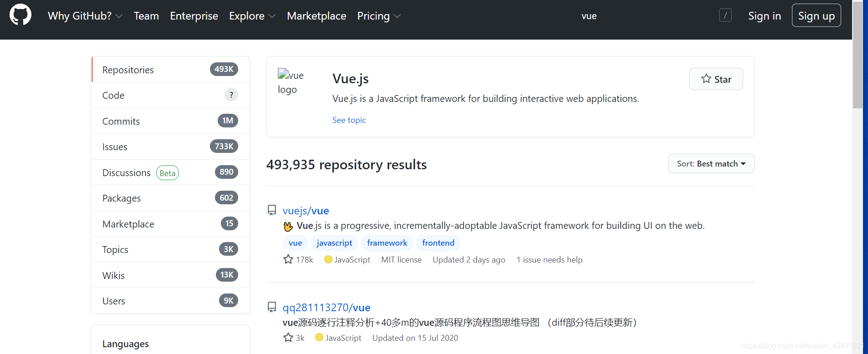Click the Updated 2 days ago text
Image resolution: width=868 pixels, height=354 pixels.
point(469,260)
